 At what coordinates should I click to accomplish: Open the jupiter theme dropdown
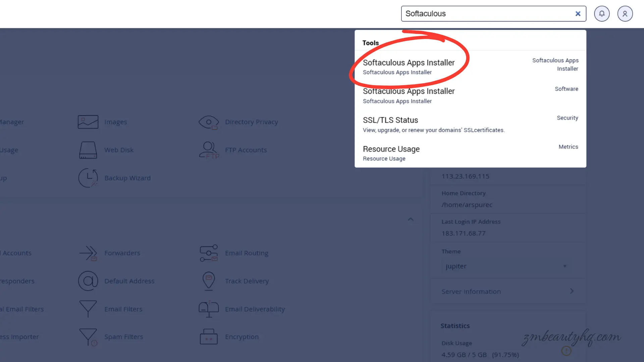pos(507,266)
